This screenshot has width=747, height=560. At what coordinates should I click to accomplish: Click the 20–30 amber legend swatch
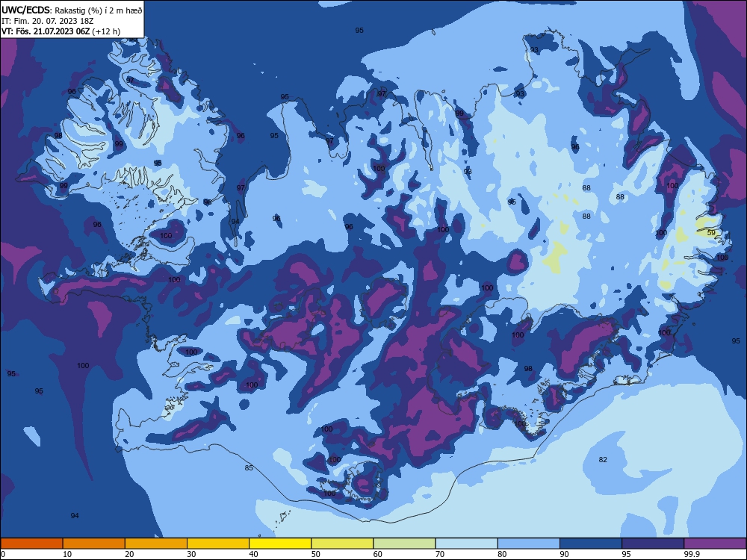tap(156, 544)
